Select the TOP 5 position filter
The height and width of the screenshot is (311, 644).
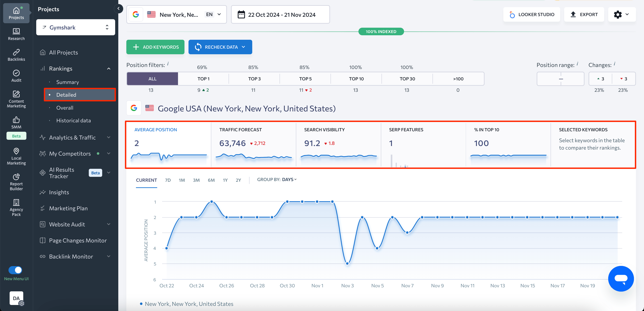(305, 79)
